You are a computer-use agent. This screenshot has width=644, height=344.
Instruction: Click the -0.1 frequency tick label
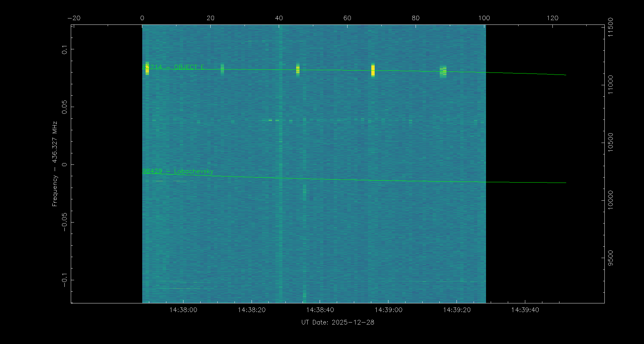(x=64, y=280)
